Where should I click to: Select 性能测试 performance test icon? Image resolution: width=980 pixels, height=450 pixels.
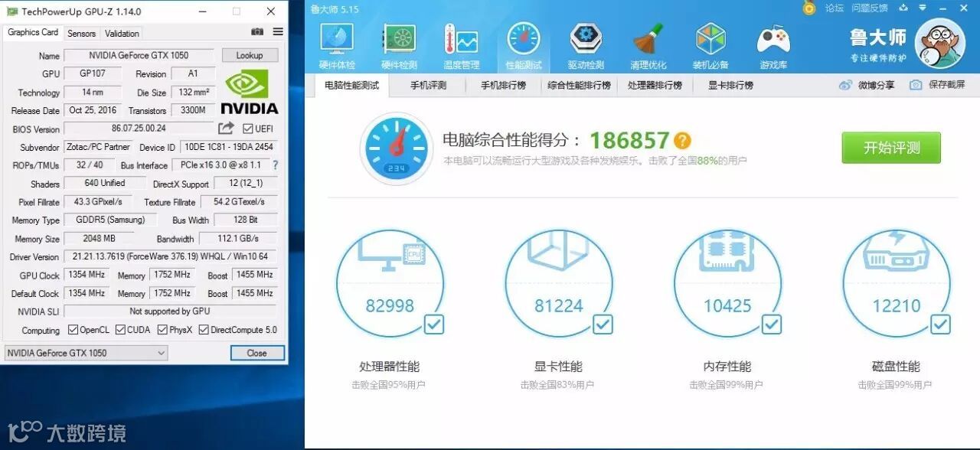coord(524,38)
